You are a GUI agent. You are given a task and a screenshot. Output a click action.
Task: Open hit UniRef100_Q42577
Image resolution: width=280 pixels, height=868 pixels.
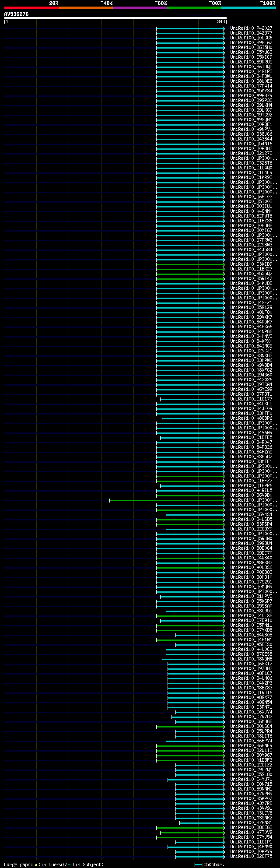(251, 33)
